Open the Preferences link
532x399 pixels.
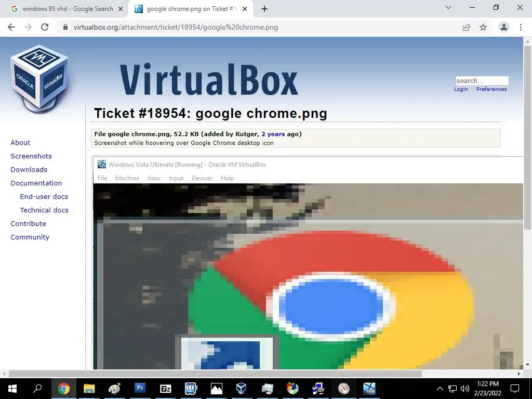(491, 89)
